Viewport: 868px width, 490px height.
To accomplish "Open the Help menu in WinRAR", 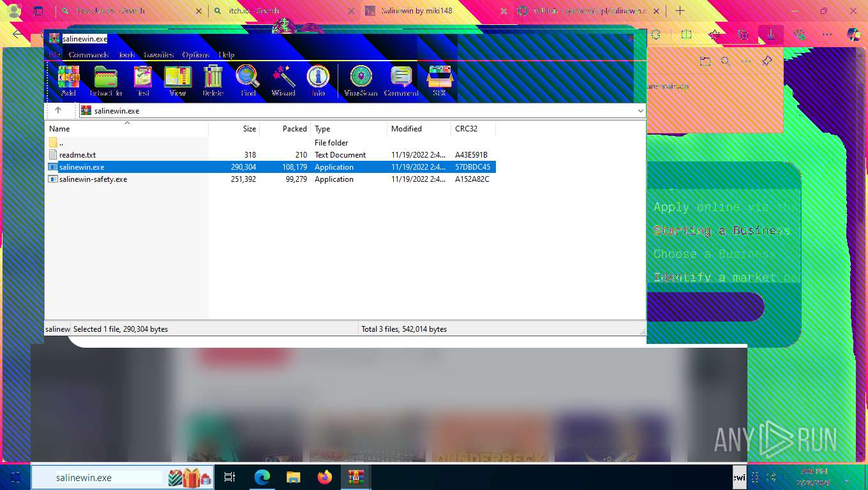I will pos(227,55).
